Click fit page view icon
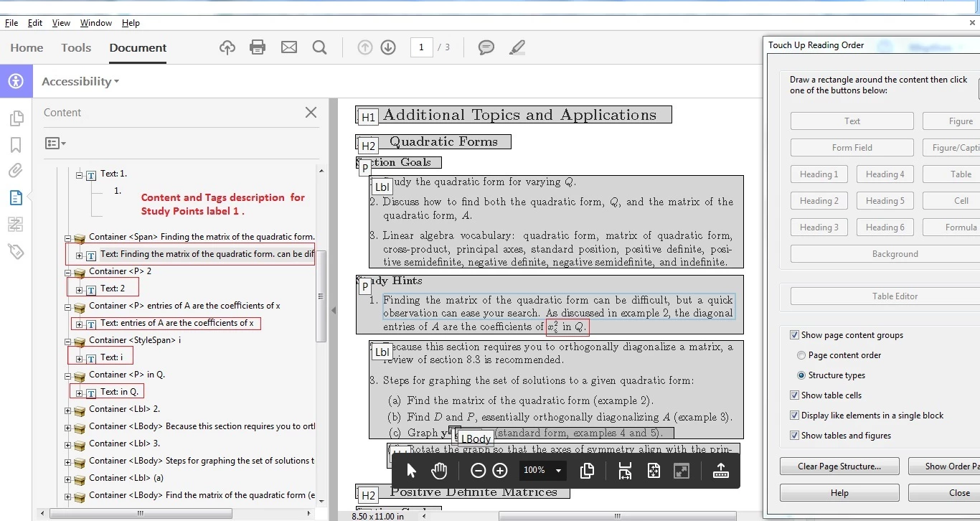980x521 pixels. (654, 471)
